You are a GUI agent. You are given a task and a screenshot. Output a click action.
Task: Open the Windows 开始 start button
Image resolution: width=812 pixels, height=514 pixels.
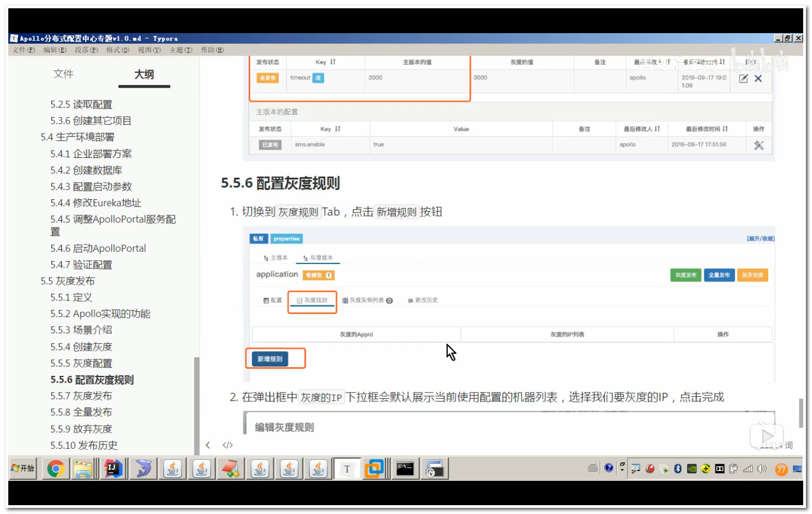click(23, 468)
